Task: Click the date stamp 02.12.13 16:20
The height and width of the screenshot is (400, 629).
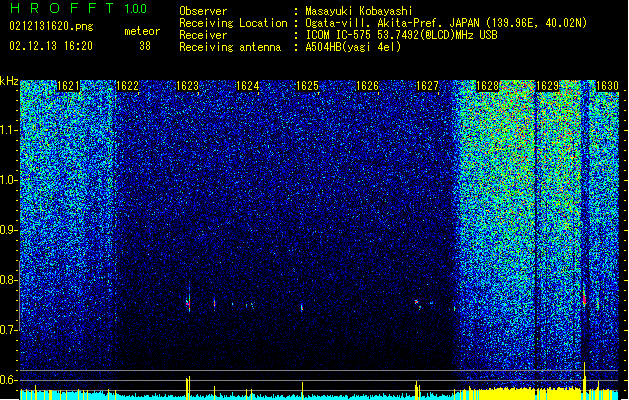Action: 51,46
